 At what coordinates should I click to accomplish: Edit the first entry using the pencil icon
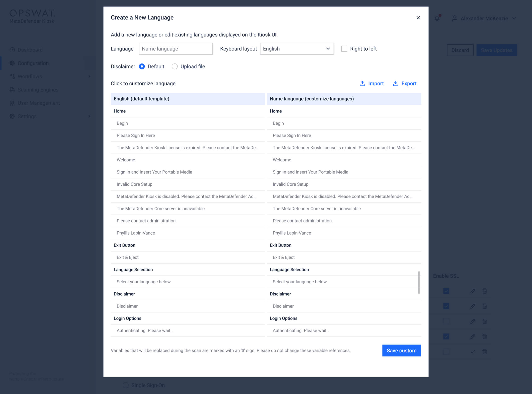473,291
